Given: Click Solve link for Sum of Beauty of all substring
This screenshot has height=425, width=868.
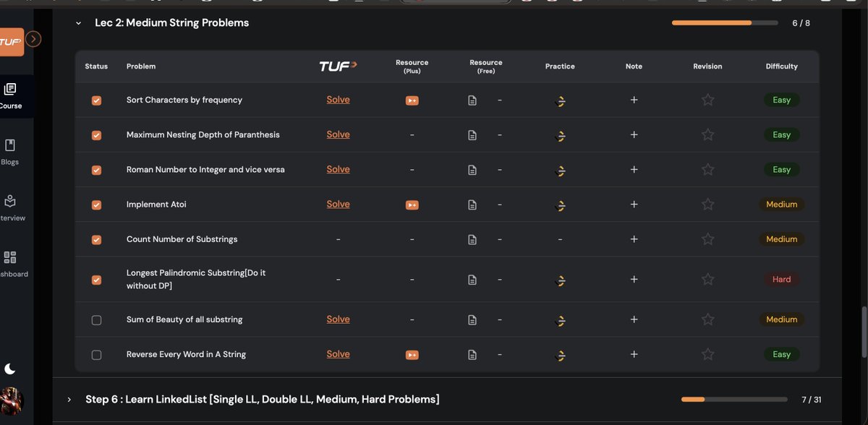Looking at the screenshot, I should 338,319.
